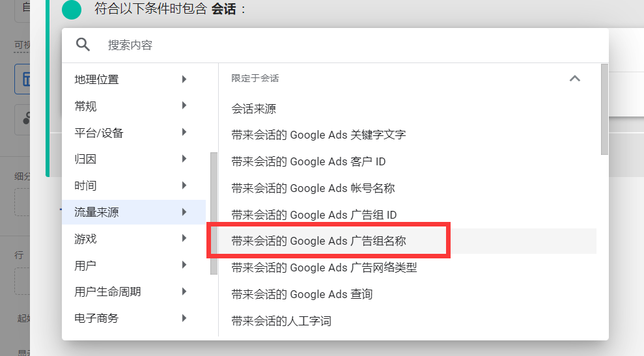Click the 限定于会话 section header

point(408,79)
